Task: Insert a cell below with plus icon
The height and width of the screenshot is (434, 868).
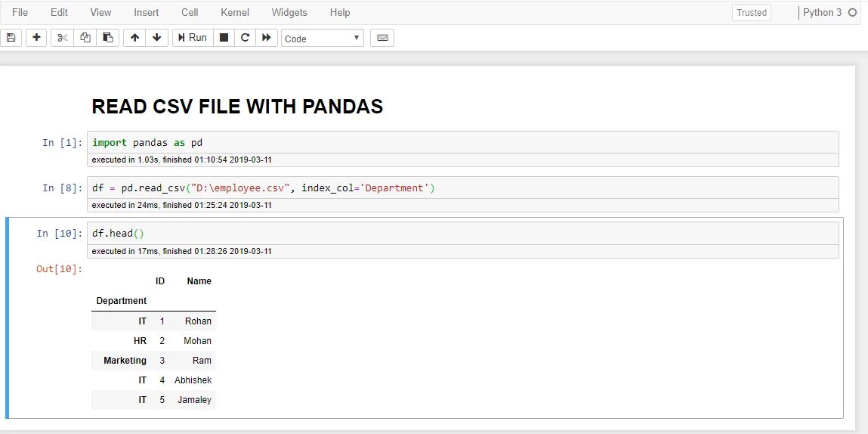Action: click(x=36, y=38)
